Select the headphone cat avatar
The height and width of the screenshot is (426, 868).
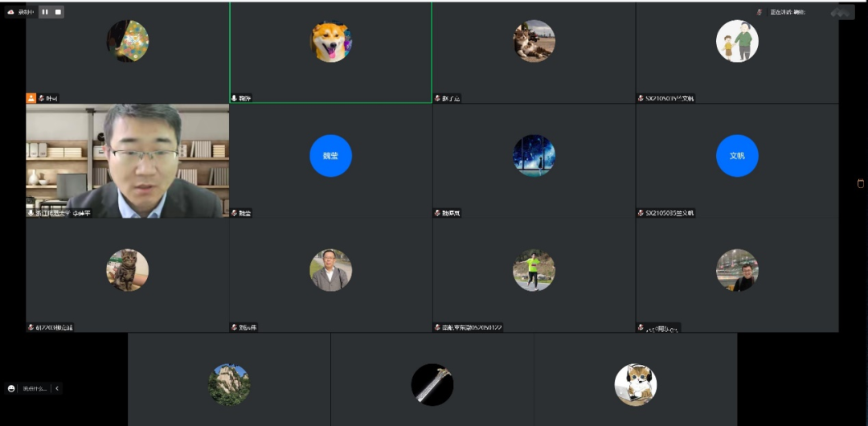tap(636, 384)
